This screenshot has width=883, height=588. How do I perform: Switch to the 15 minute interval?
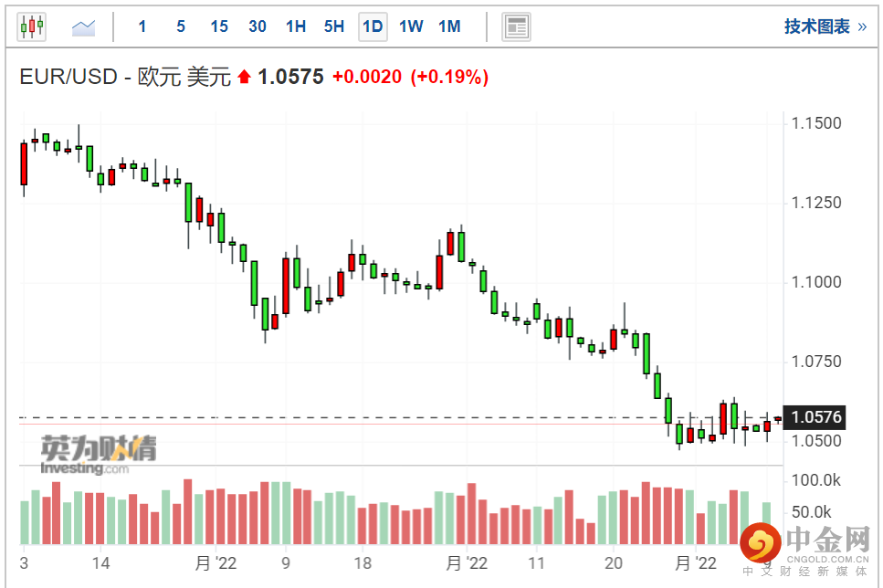(x=219, y=26)
